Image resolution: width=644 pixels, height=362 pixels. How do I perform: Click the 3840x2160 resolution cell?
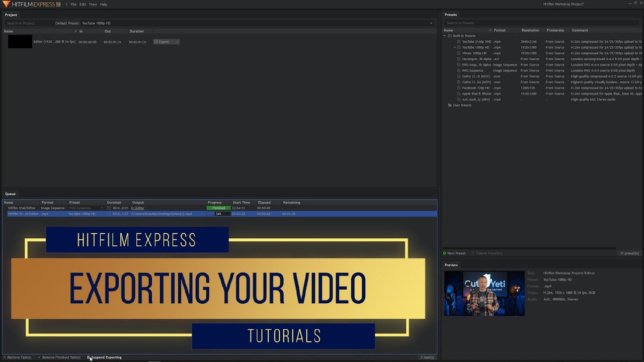click(x=529, y=42)
